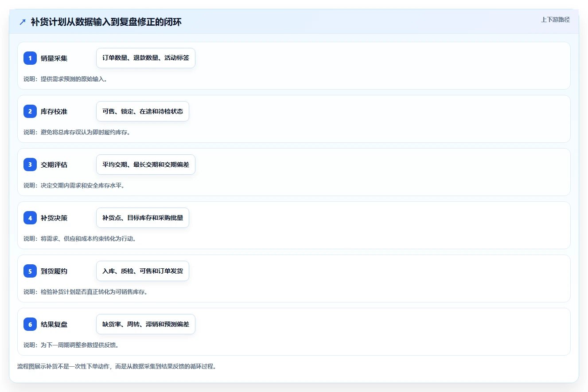Screen dimensions: 588x392
Task: Click the 补货点、目标库存和采购批量 chip
Action: point(143,218)
